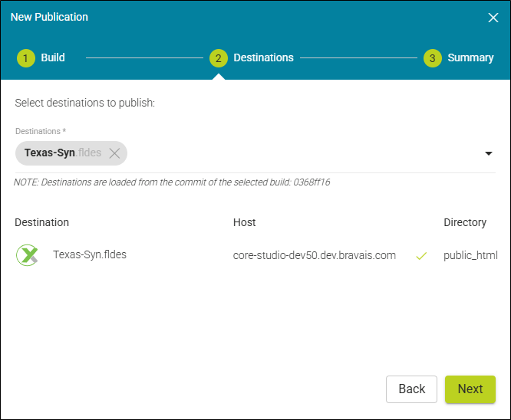Click the green checkmark next to host

point(420,256)
